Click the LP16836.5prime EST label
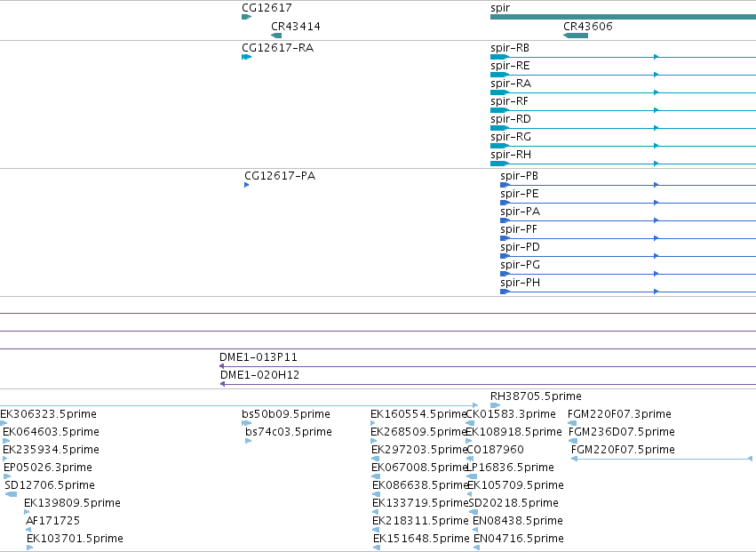756x552 pixels. (x=510, y=468)
